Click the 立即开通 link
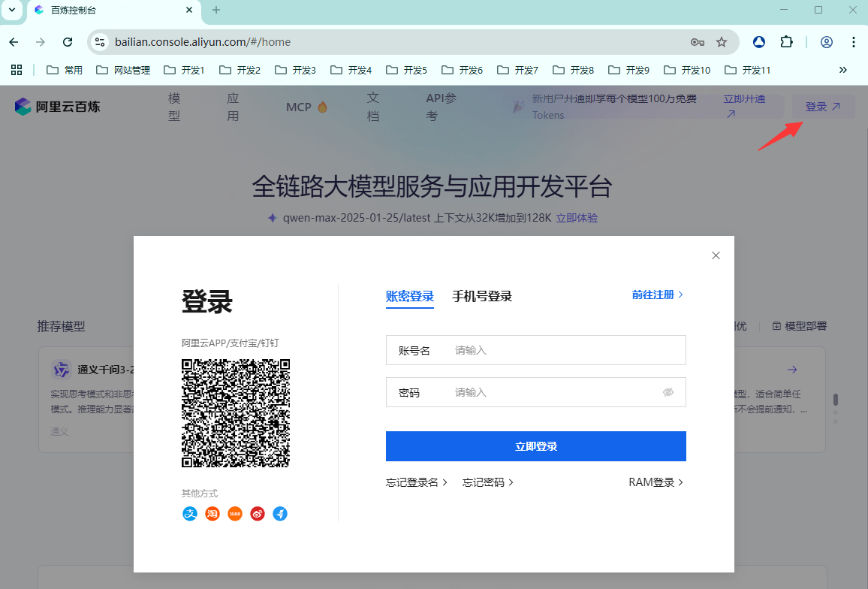The width and height of the screenshot is (868, 589). 745,106
